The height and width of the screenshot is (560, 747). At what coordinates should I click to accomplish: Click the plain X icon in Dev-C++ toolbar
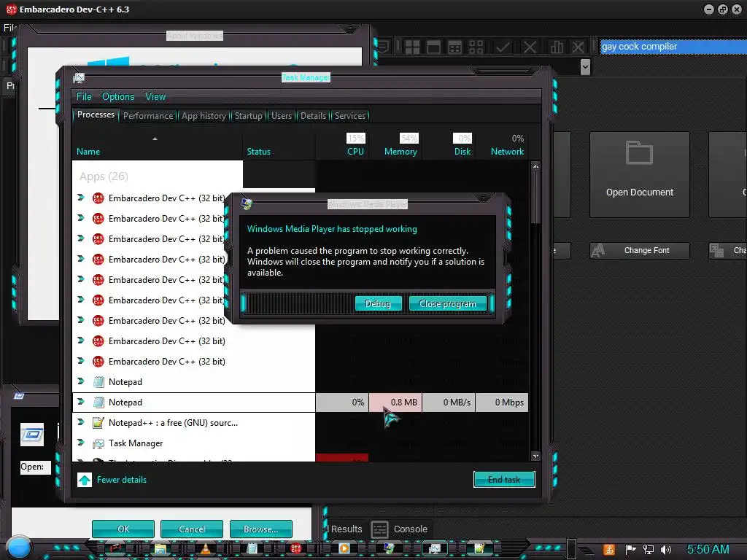pos(530,47)
